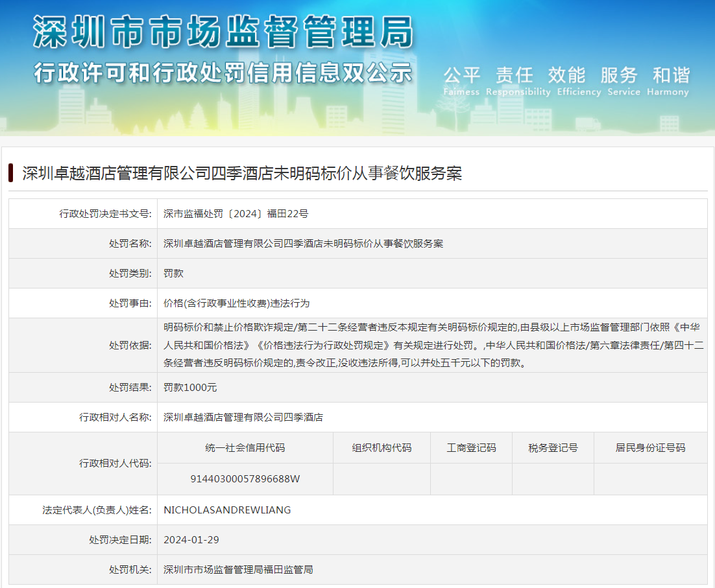Click the 处罚依据 legal basis paragraph
715x588 pixels.
coord(432,345)
